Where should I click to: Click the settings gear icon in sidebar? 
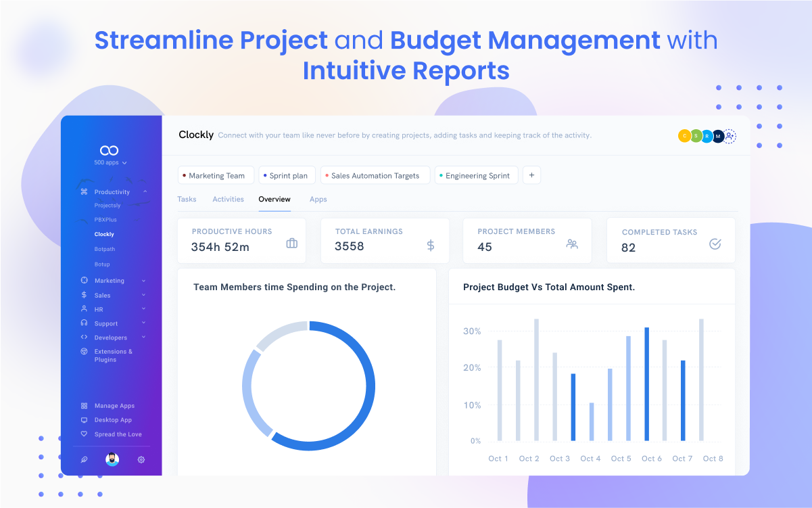click(141, 460)
